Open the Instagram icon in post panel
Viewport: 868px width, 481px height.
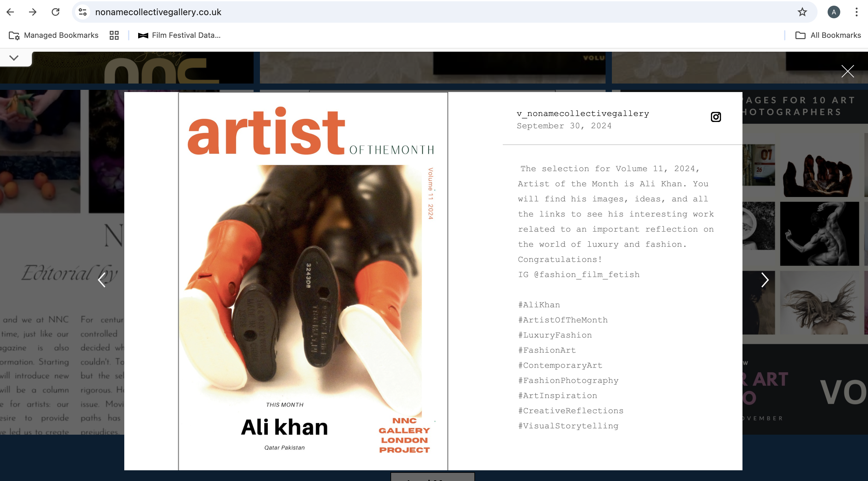pos(716,117)
